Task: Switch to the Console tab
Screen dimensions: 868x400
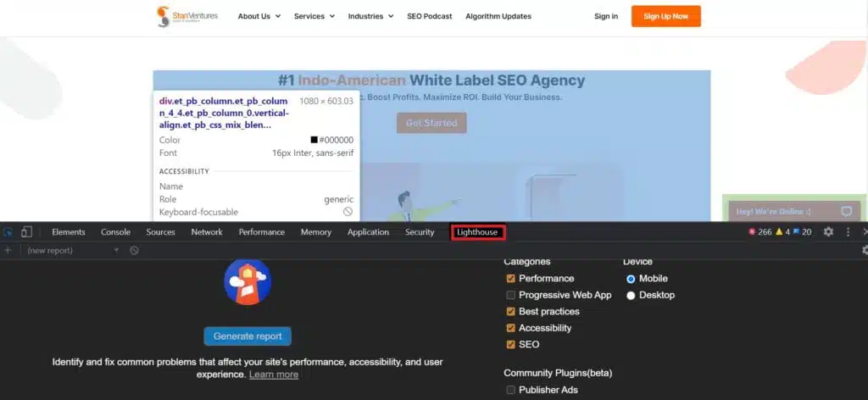Action: pyautogui.click(x=115, y=232)
